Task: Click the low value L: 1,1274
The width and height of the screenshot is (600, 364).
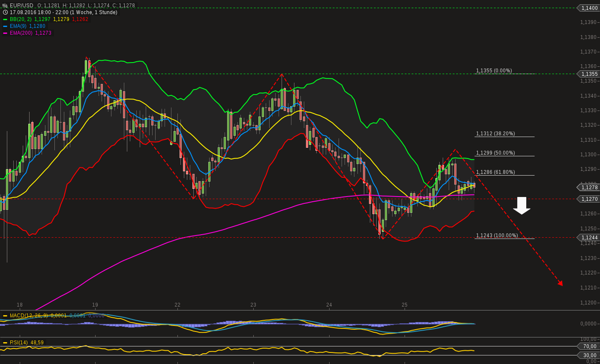Action: tap(99, 6)
